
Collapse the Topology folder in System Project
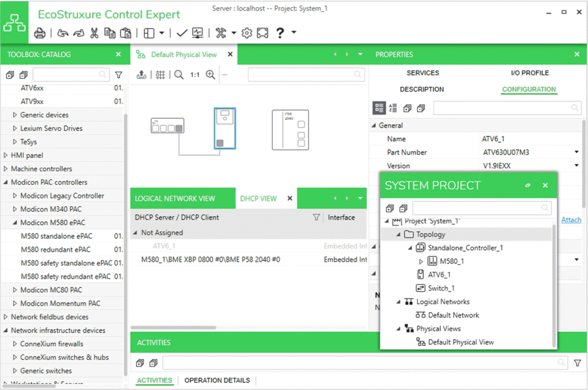[398, 234]
